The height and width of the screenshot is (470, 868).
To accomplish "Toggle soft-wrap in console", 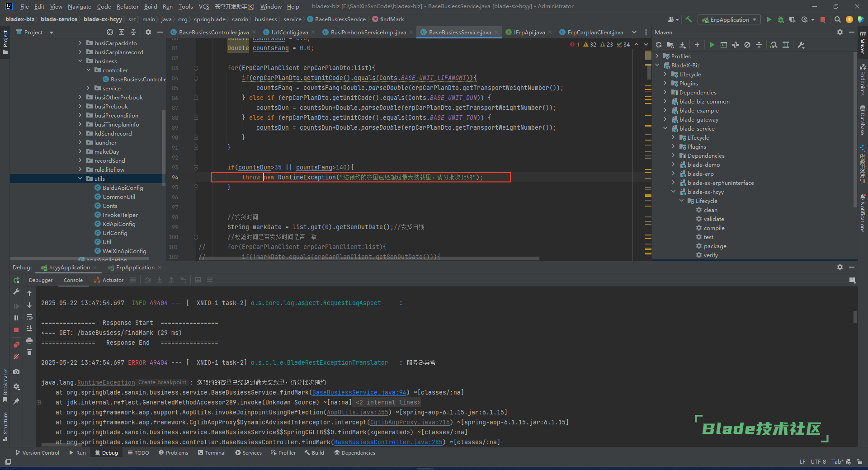I will 29,317.
